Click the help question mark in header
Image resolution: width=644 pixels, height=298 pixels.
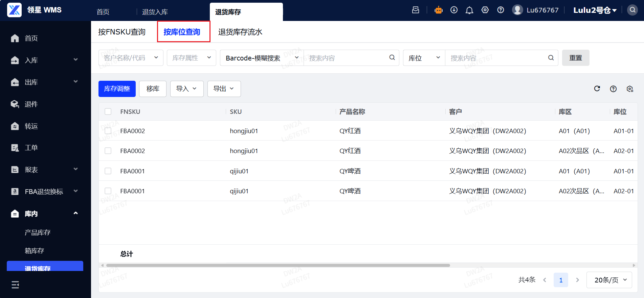[501, 10]
